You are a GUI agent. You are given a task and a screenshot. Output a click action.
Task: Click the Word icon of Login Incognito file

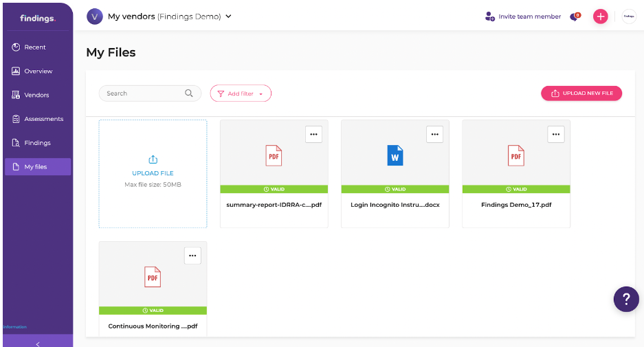(395, 156)
